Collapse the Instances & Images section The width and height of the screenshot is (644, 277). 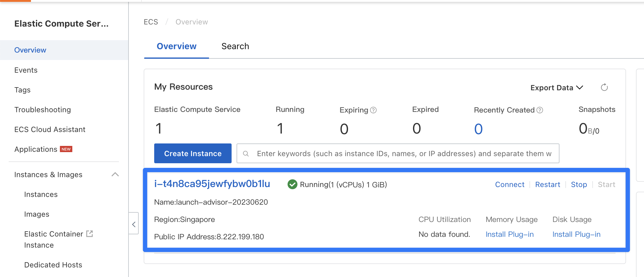[x=115, y=175]
